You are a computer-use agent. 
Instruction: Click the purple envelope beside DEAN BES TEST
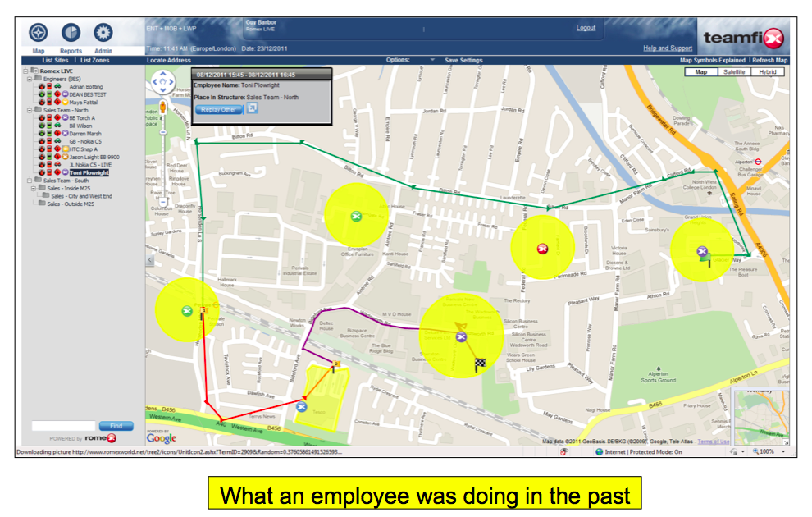pyautogui.click(x=66, y=94)
